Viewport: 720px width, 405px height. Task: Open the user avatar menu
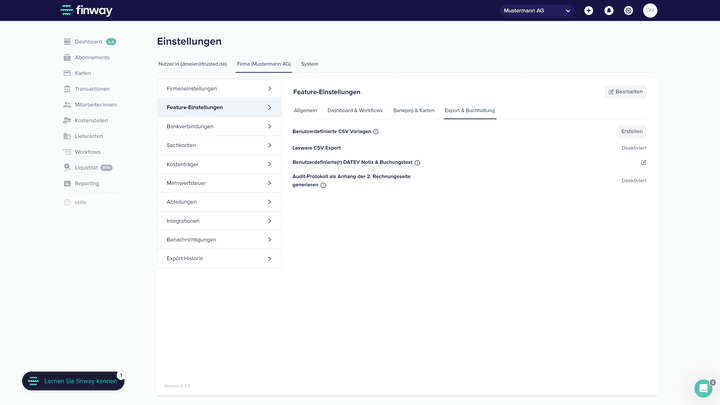click(x=650, y=11)
